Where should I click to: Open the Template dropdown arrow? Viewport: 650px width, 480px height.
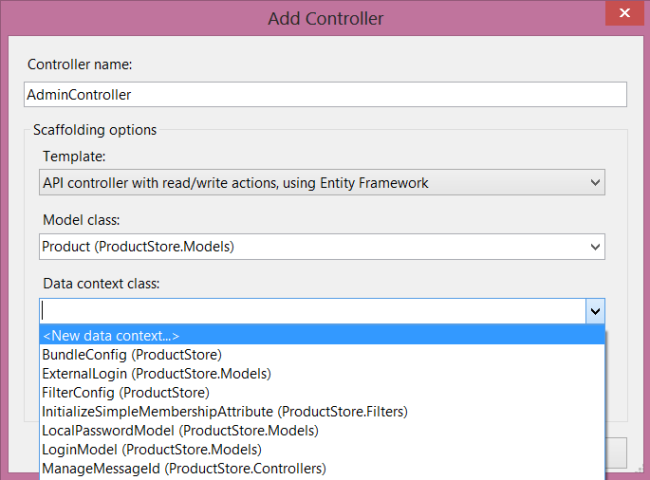click(595, 183)
